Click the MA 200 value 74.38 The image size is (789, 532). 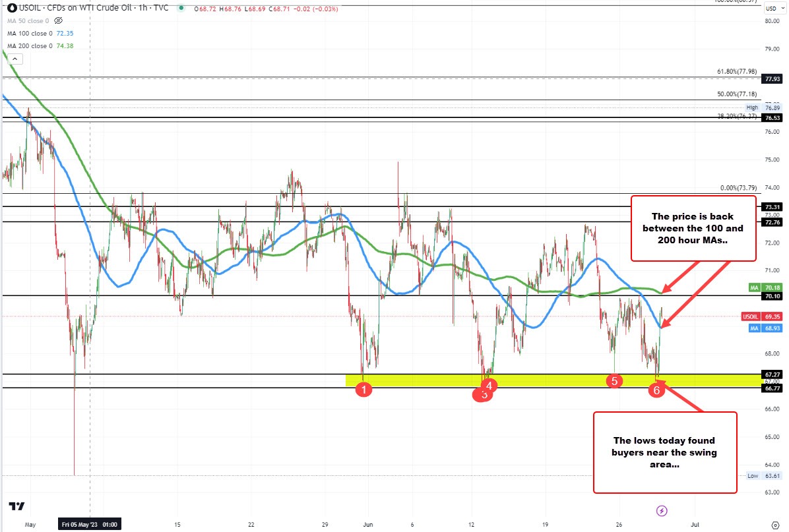click(65, 45)
